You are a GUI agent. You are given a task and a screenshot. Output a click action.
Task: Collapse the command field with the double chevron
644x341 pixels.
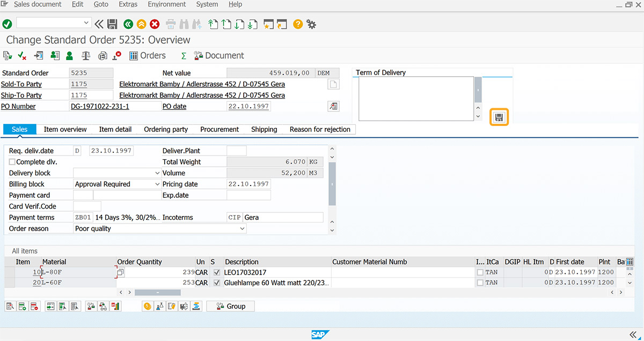point(99,24)
